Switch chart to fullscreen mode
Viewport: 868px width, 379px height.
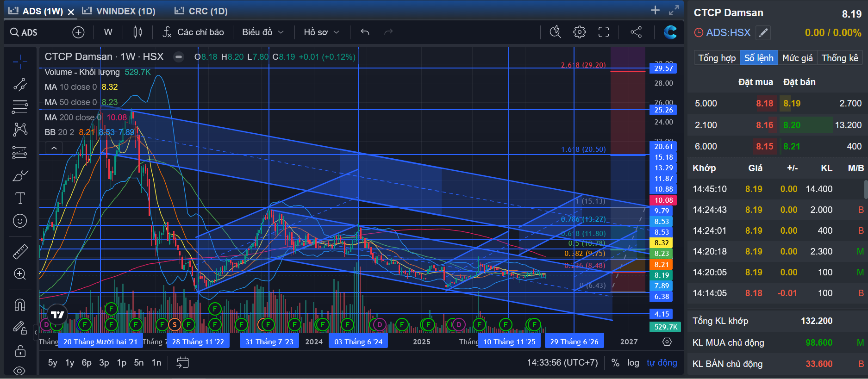[604, 32]
